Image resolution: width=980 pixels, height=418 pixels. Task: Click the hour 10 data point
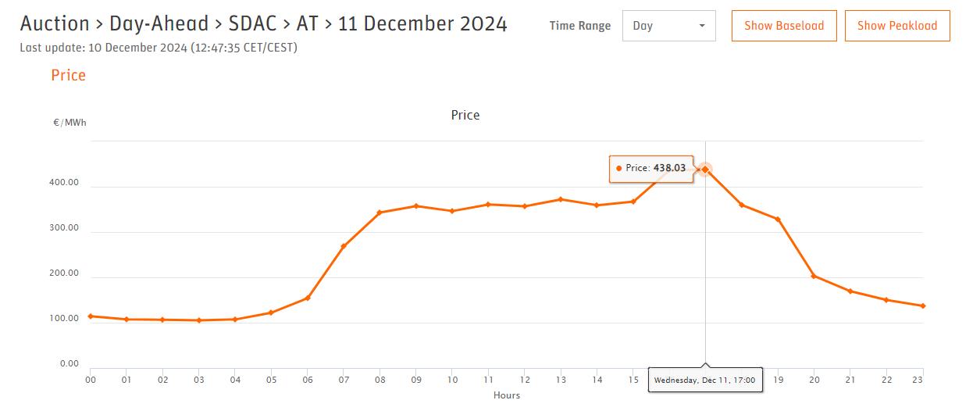click(x=452, y=211)
